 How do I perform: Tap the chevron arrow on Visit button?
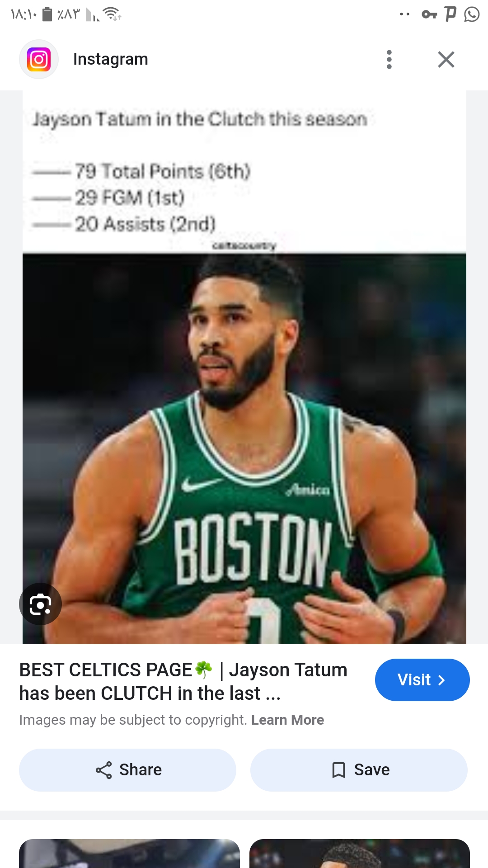(x=442, y=680)
